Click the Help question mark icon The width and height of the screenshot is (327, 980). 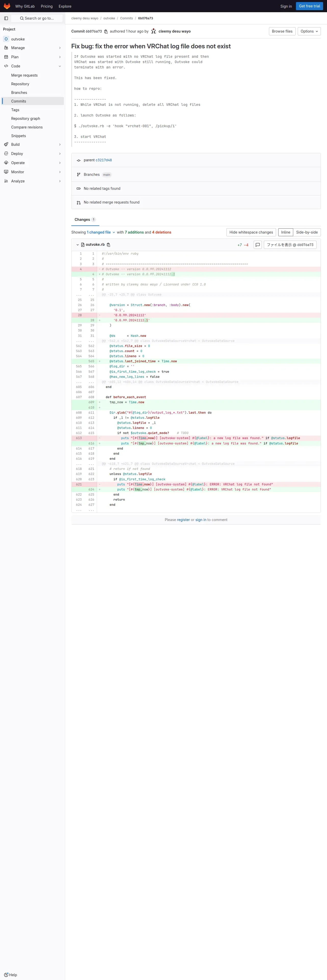(6, 975)
